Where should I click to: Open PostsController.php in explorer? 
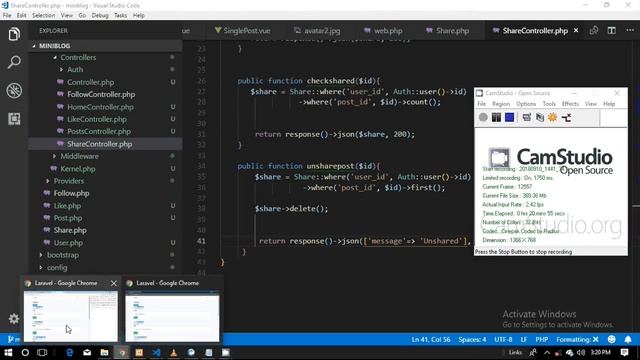(x=99, y=131)
